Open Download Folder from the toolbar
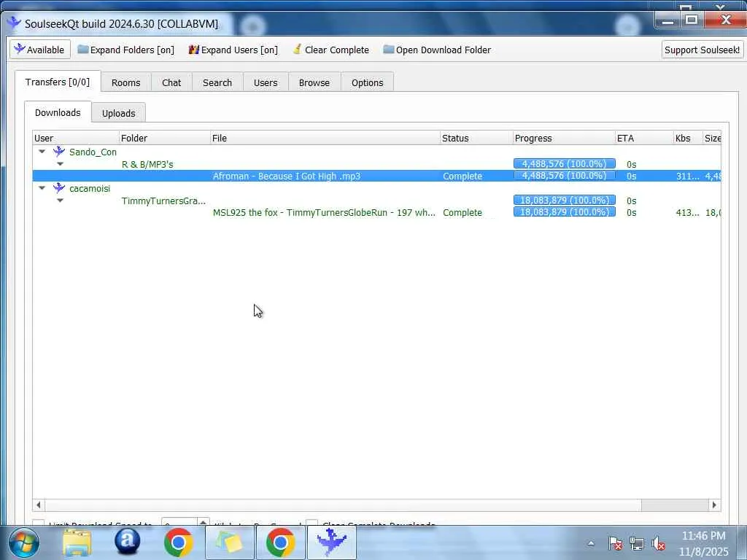Viewport: 747px width, 560px height. point(437,50)
